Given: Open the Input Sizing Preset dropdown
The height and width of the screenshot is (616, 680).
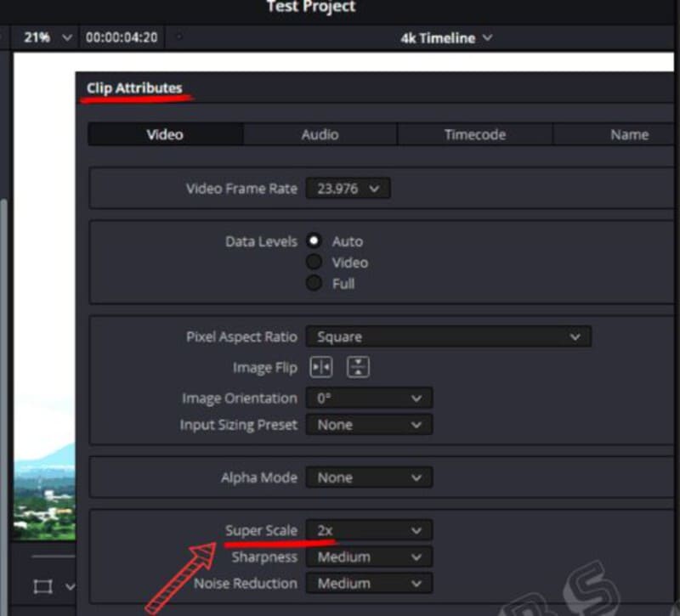Looking at the screenshot, I should [x=369, y=425].
